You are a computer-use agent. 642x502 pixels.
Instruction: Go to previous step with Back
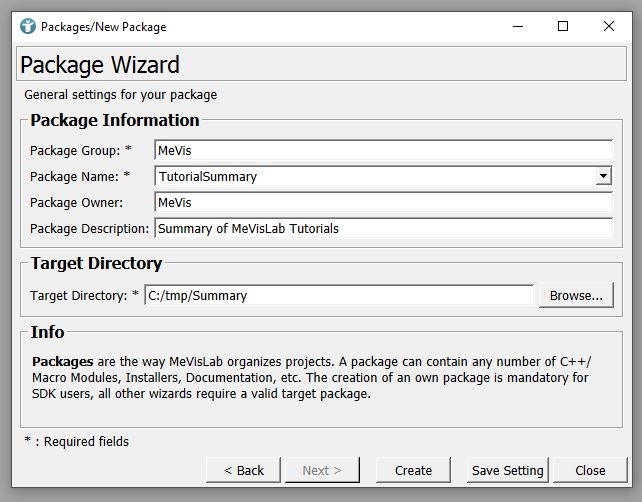(244, 470)
